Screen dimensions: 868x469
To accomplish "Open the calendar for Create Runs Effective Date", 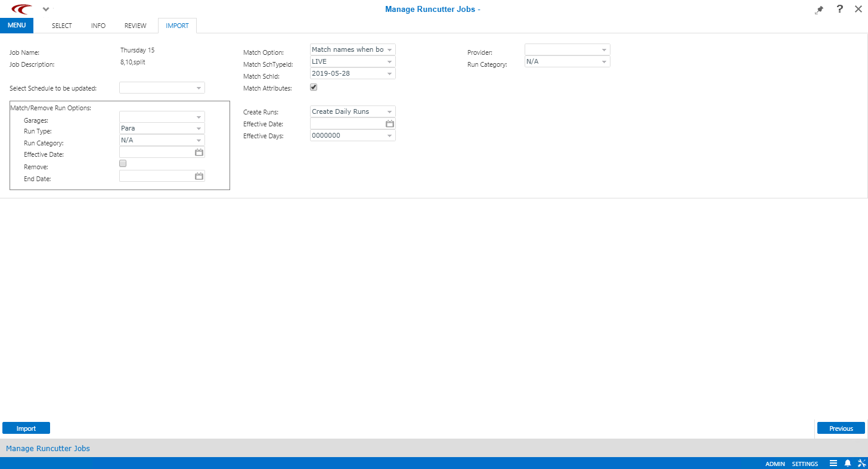I will click(390, 123).
